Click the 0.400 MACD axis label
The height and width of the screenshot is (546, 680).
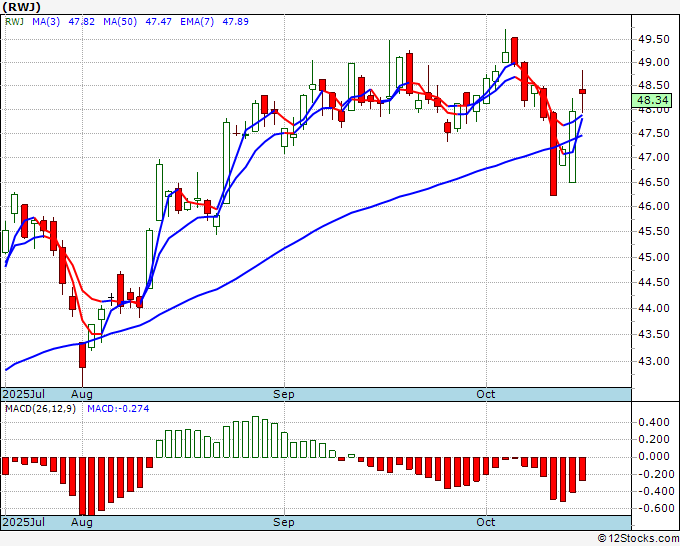click(x=654, y=422)
